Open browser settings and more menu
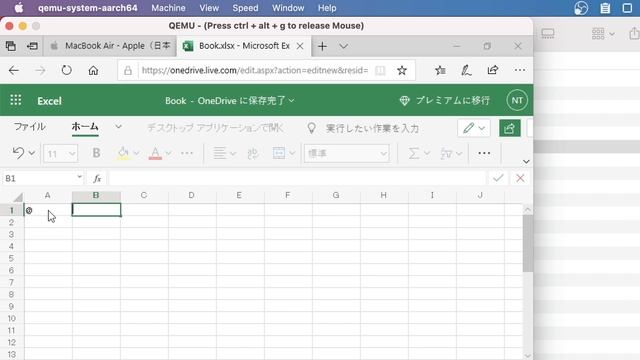Viewport: 640px width, 360px height. pyautogui.click(x=520, y=70)
